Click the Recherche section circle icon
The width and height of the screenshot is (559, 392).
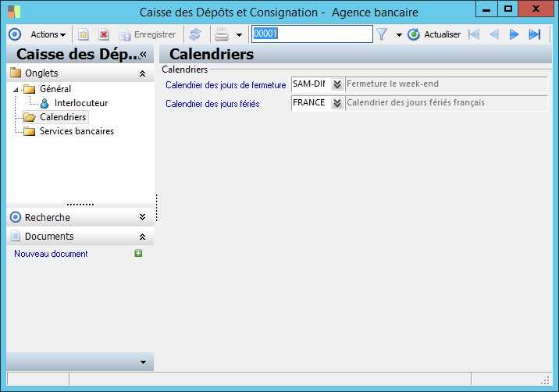pos(16,217)
